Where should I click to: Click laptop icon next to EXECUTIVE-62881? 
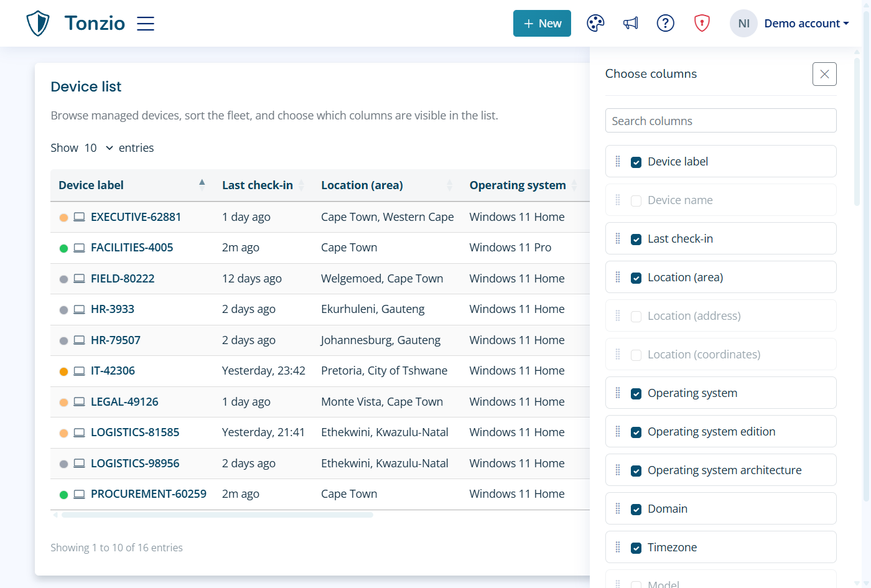pos(79,217)
